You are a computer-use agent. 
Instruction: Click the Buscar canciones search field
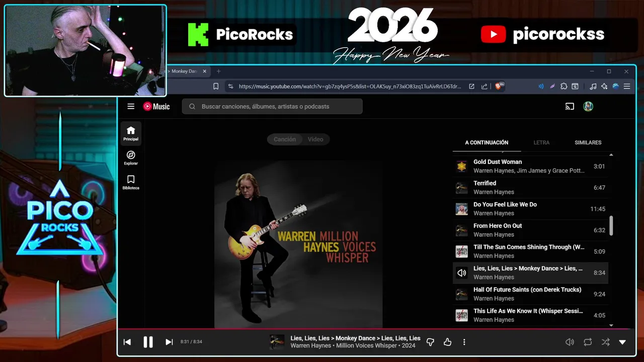coord(272,107)
